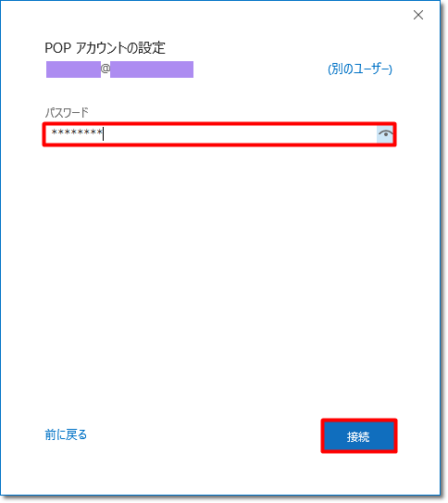Click the redacted username before the @

[73, 69]
